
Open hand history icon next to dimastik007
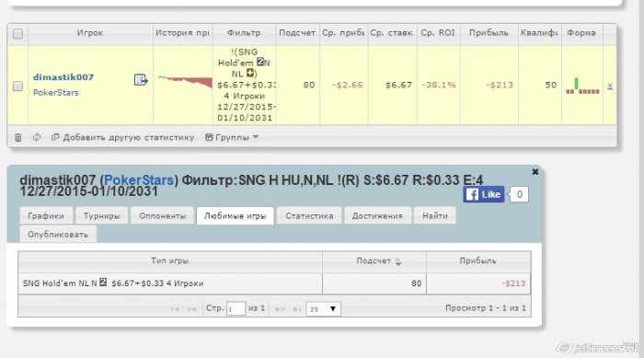click(141, 80)
